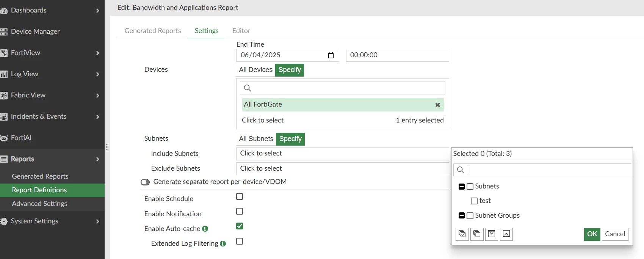Select the All Subnets option

point(256,139)
